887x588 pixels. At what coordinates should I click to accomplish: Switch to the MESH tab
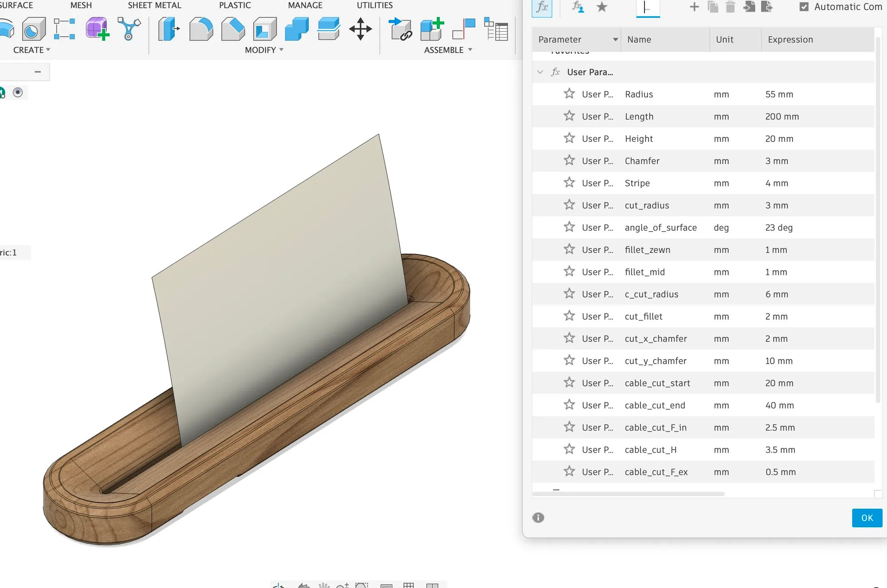[81, 5]
